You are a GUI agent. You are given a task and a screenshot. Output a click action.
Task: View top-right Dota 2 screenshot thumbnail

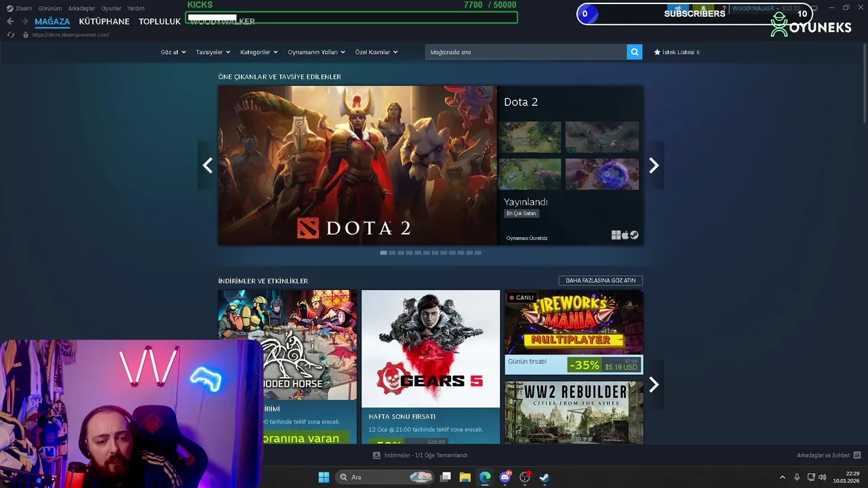(x=602, y=137)
